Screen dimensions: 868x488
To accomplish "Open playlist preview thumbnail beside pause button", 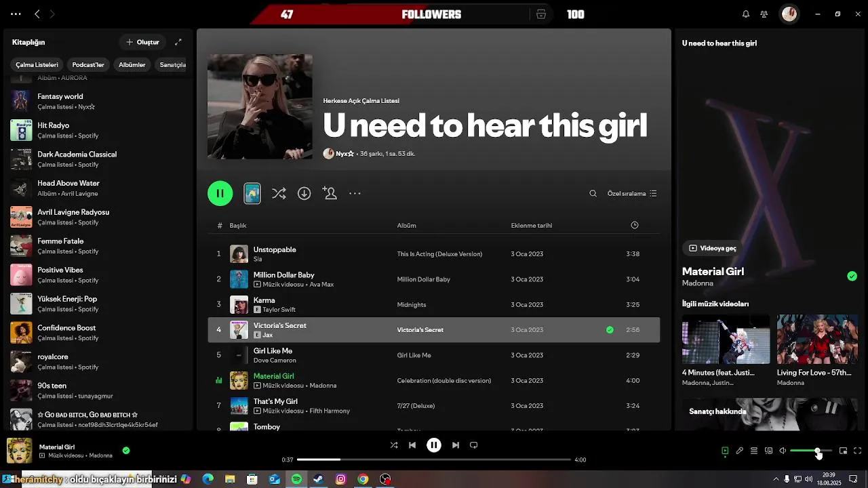I will [252, 193].
